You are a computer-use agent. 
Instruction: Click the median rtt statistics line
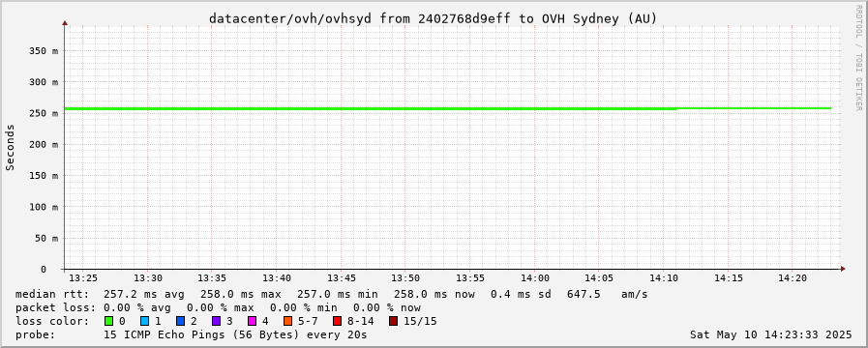(x=332, y=294)
